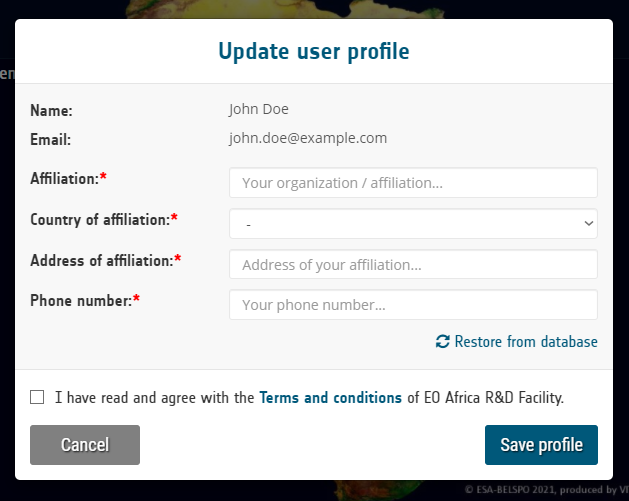Viewport: 629px width, 501px height.
Task: Click the circular arrows refresh icon
Action: click(442, 342)
